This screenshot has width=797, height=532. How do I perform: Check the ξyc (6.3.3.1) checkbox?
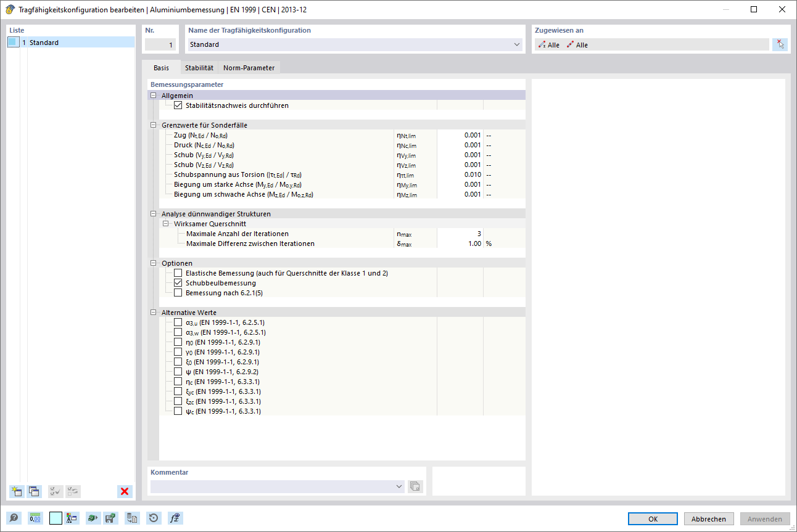click(178, 391)
